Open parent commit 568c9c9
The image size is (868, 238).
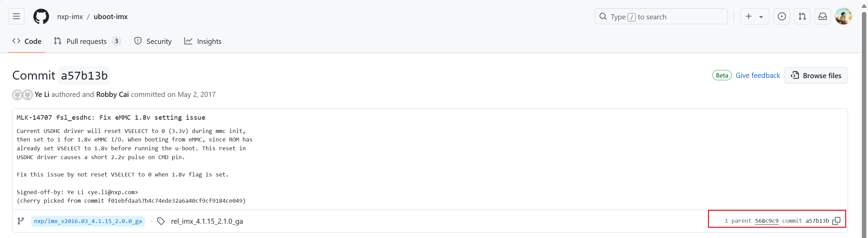point(767,221)
